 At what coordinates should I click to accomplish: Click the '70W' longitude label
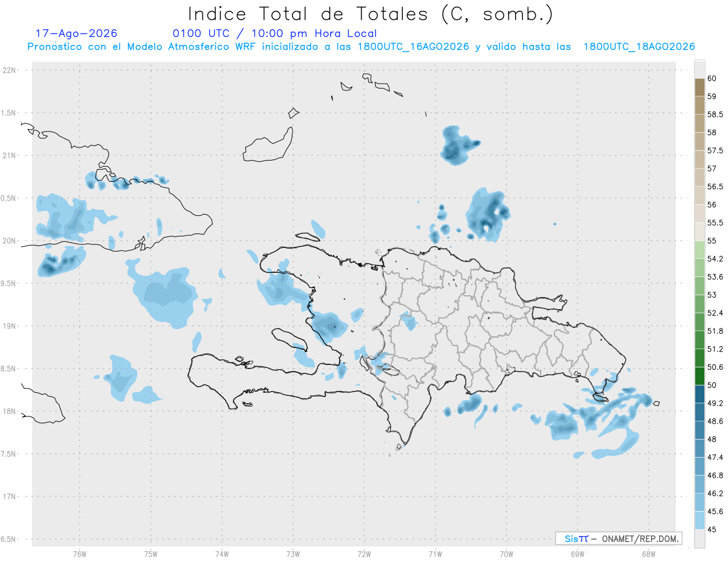[x=507, y=554]
